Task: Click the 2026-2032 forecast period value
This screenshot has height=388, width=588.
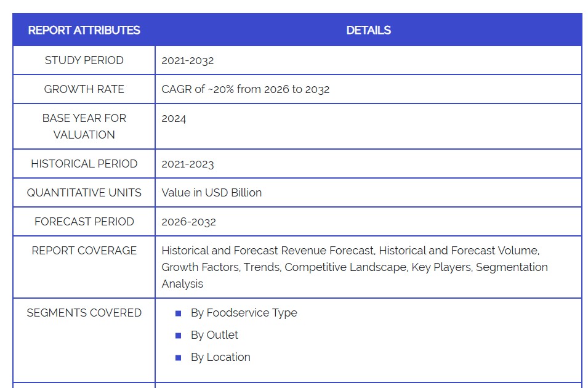Action: [188, 222]
